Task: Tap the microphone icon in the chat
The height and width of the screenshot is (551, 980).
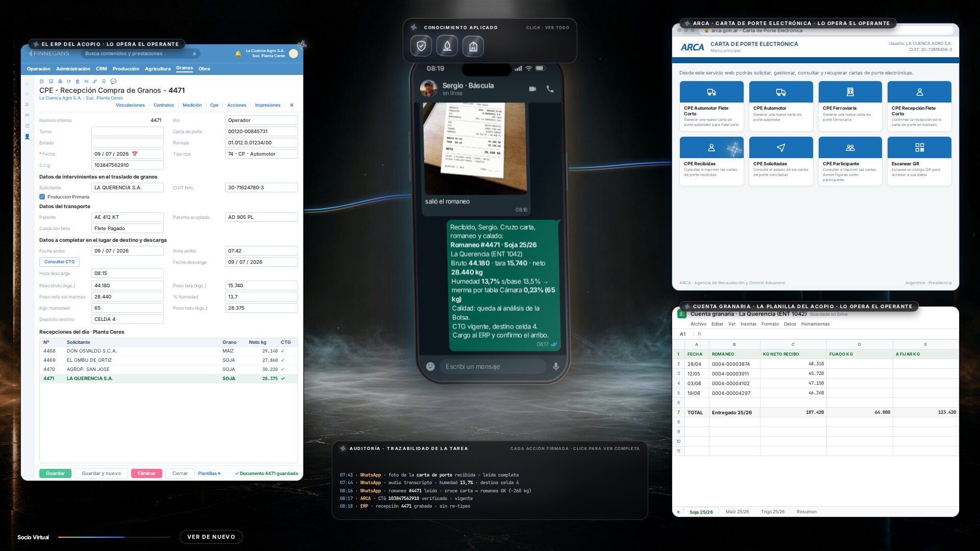Action: tap(556, 366)
